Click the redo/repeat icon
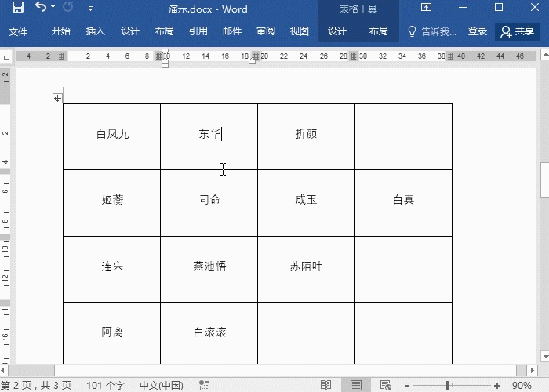The width and height of the screenshot is (549, 392). coord(68,7)
